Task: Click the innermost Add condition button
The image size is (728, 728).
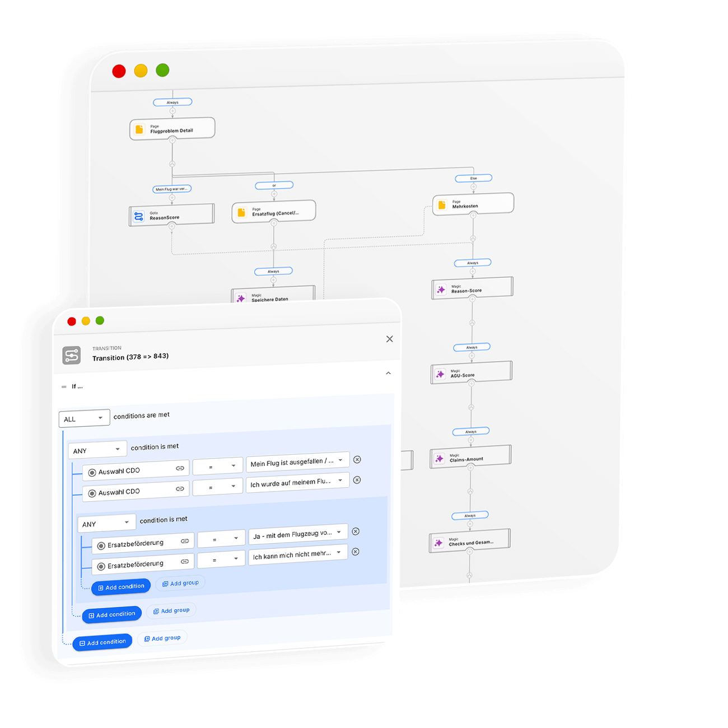Action: [x=121, y=587]
